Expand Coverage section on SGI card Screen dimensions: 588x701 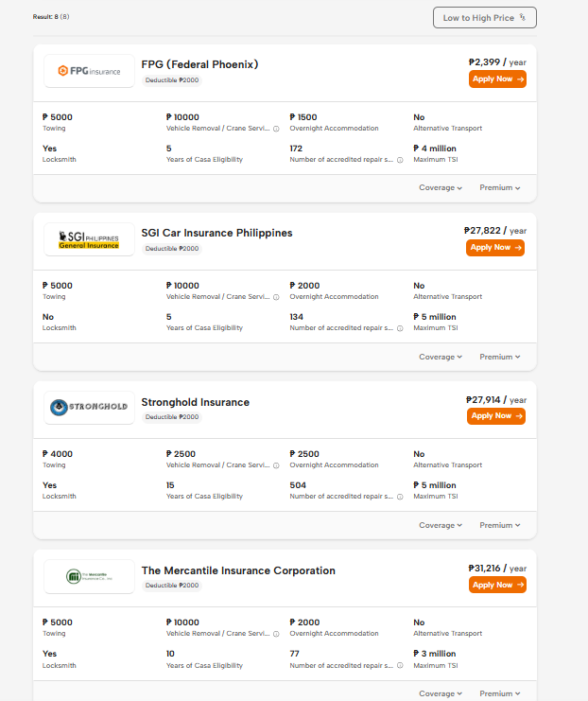(441, 357)
